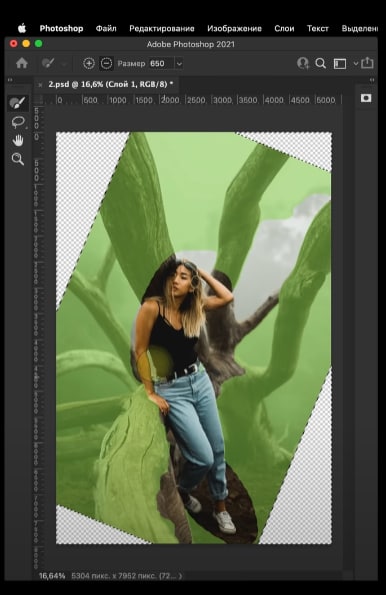Switch to the 2.psd document tab
The image size is (386, 595).
(110, 84)
